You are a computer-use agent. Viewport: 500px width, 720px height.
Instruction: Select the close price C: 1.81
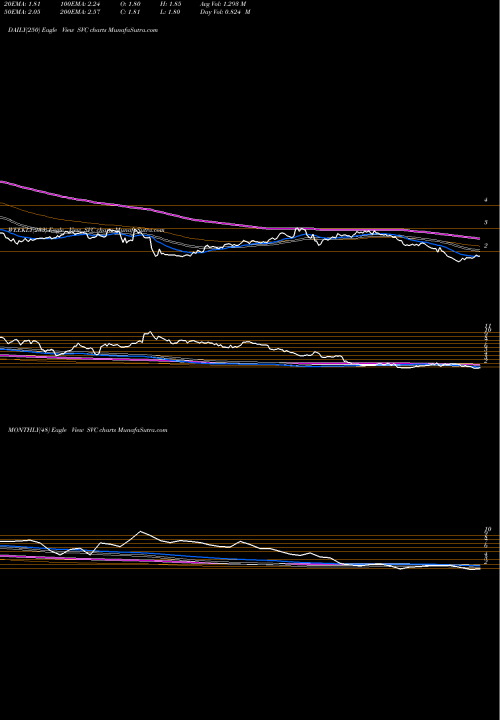coord(130,12)
